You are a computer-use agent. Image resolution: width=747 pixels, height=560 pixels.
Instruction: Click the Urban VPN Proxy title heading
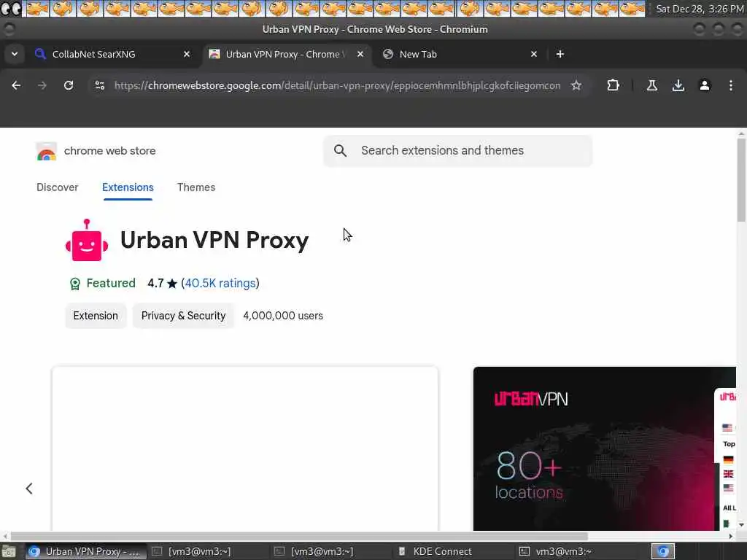(x=214, y=240)
